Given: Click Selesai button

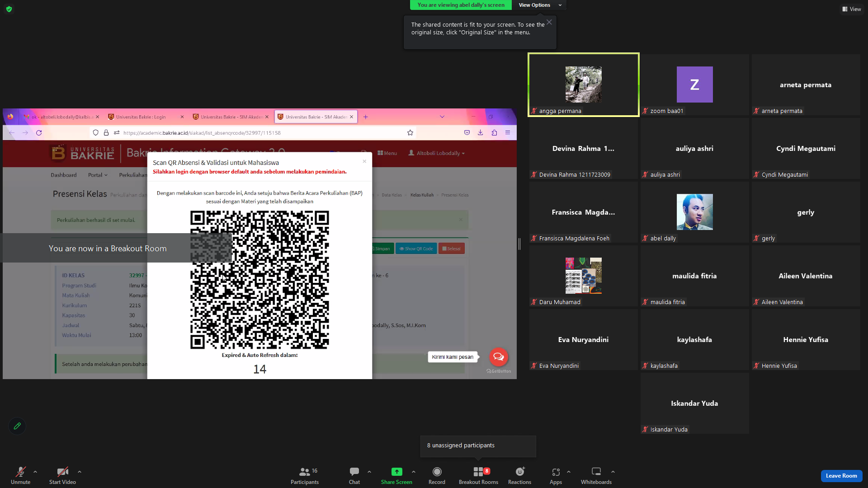Looking at the screenshot, I should (451, 249).
